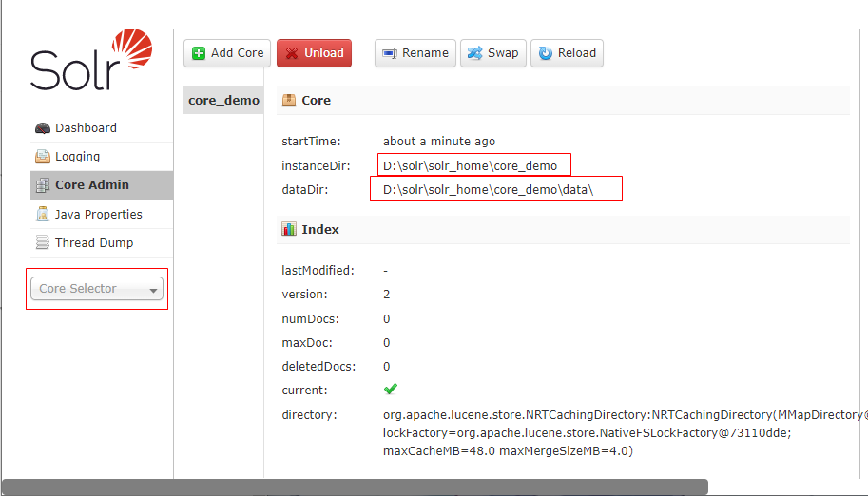This screenshot has width=868, height=496.
Task: Click the lockFactory NativeFSLockFactory line
Action: [x=588, y=433]
